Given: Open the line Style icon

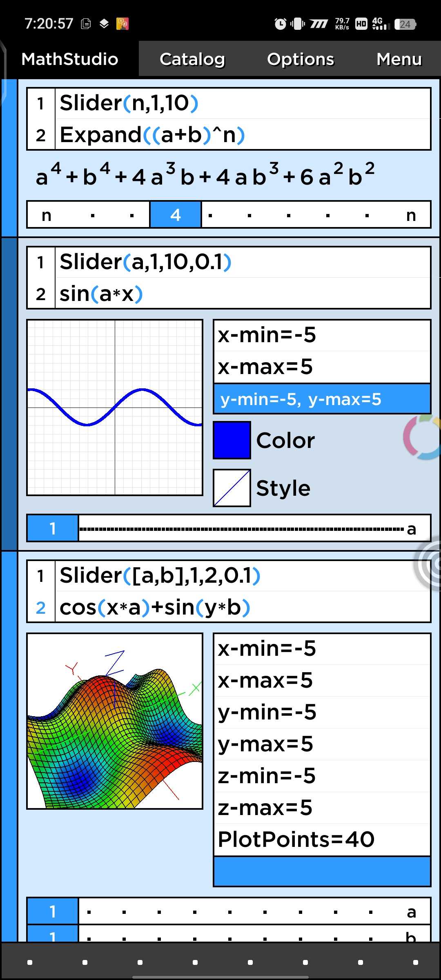Looking at the screenshot, I should 232,488.
